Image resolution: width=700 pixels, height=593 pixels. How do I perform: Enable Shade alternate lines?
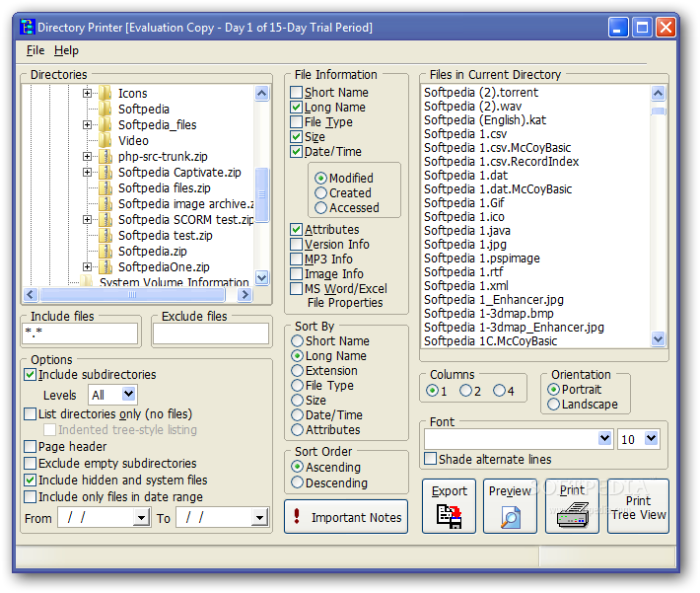[431, 459]
